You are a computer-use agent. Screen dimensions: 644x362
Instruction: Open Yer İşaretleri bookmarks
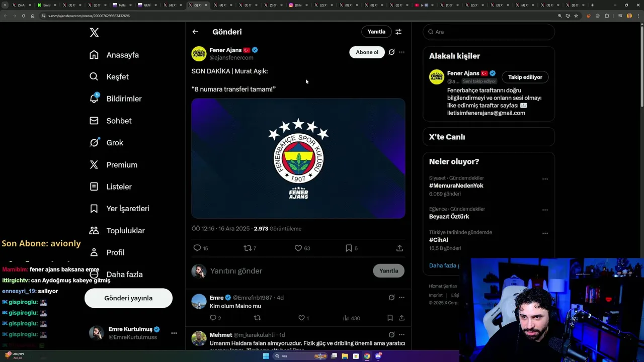(x=119, y=209)
